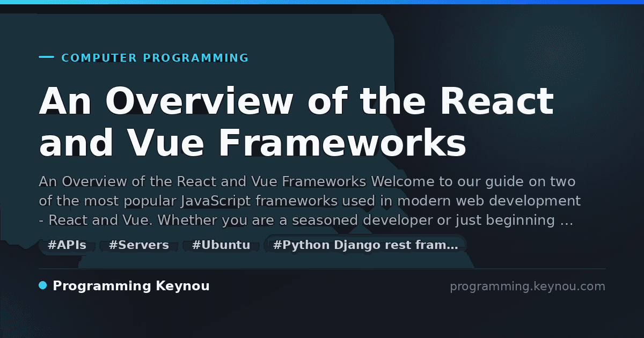The height and width of the screenshot is (338, 644).
Task: Click the cyan dot beside Programming Keynou
Action: (x=43, y=285)
